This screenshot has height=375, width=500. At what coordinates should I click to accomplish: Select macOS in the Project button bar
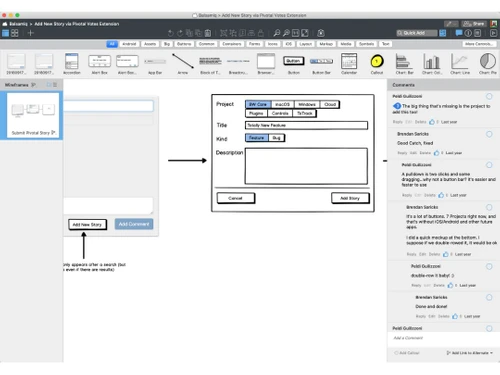pos(282,104)
